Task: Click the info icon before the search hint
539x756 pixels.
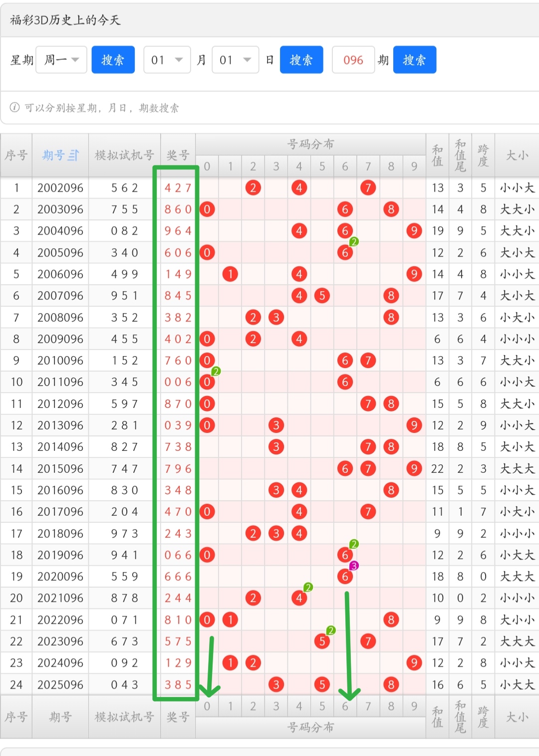Action: pyautogui.click(x=15, y=107)
